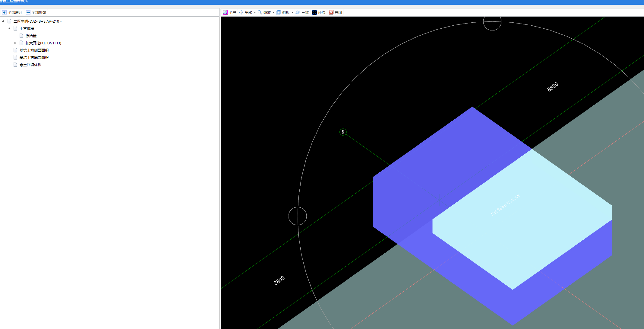Collapse the 土方体积 tree node

[x=9, y=28]
